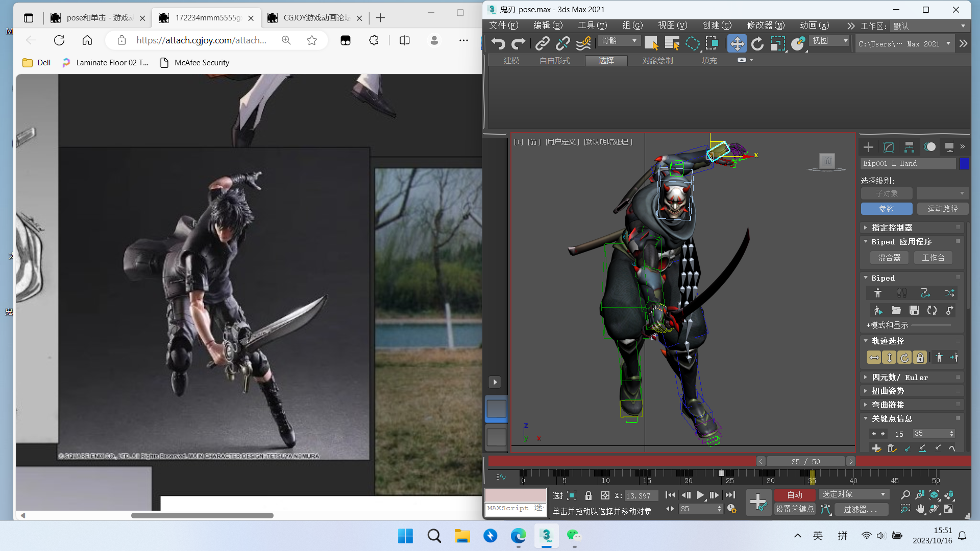This screenshot has width=980, height=551.
Task: Open the 动画(A) menu
Action: [x=814, y=26]
